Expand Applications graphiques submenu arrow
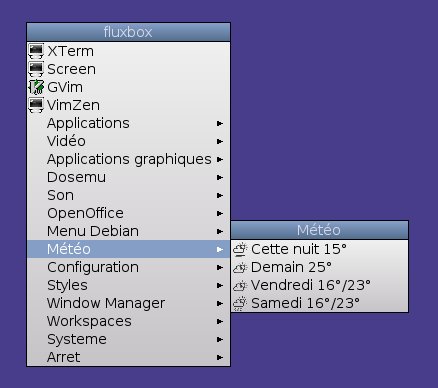 (220, 160)
